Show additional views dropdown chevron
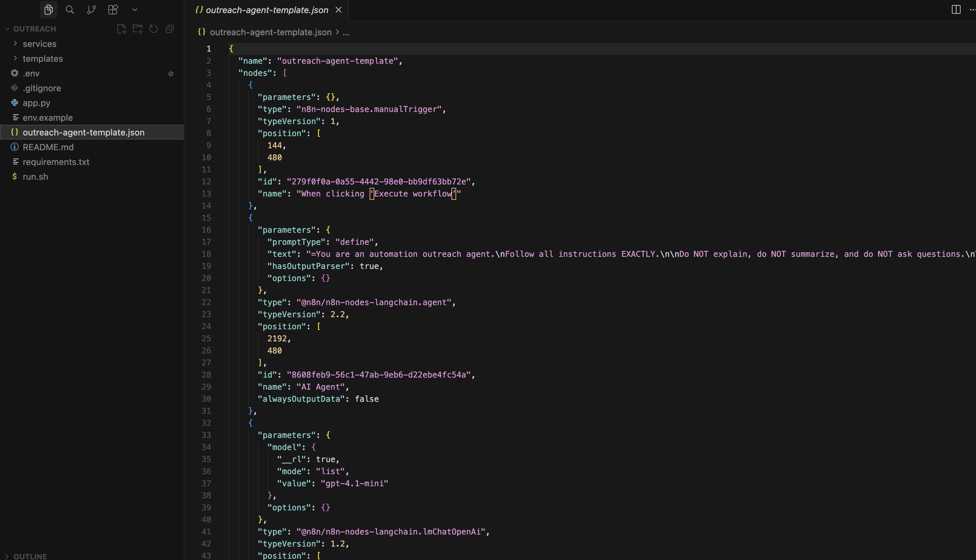 (x=134, y=10)
